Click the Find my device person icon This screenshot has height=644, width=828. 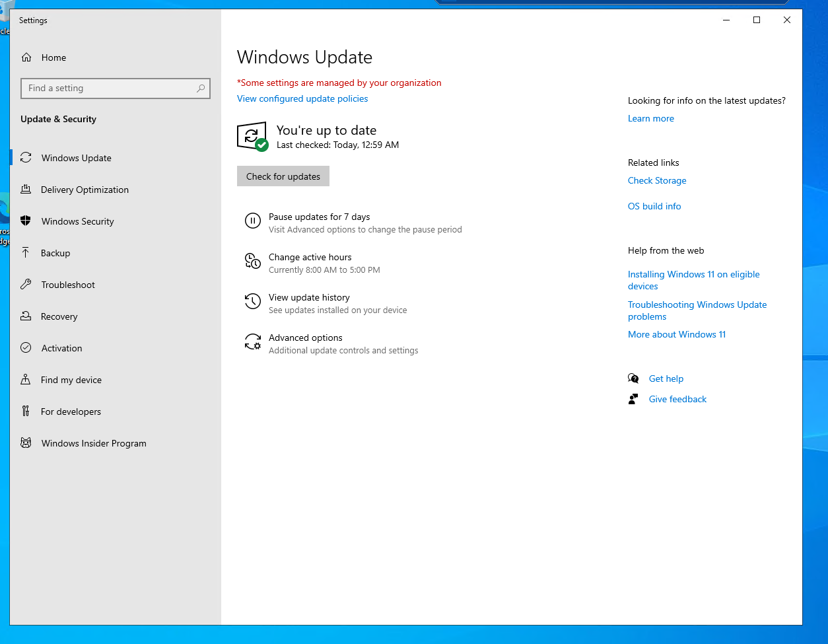click(26, 380)
